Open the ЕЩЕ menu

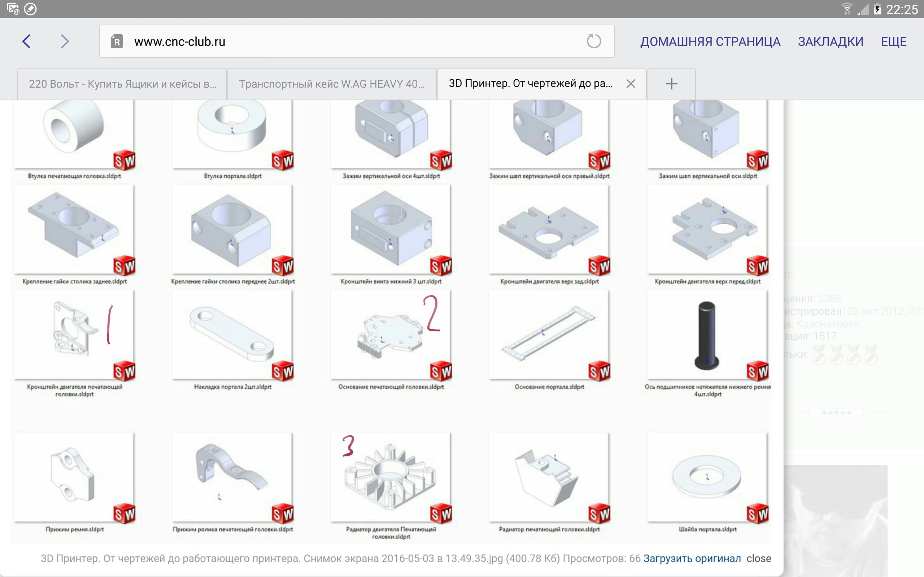(x=893, y=41)
